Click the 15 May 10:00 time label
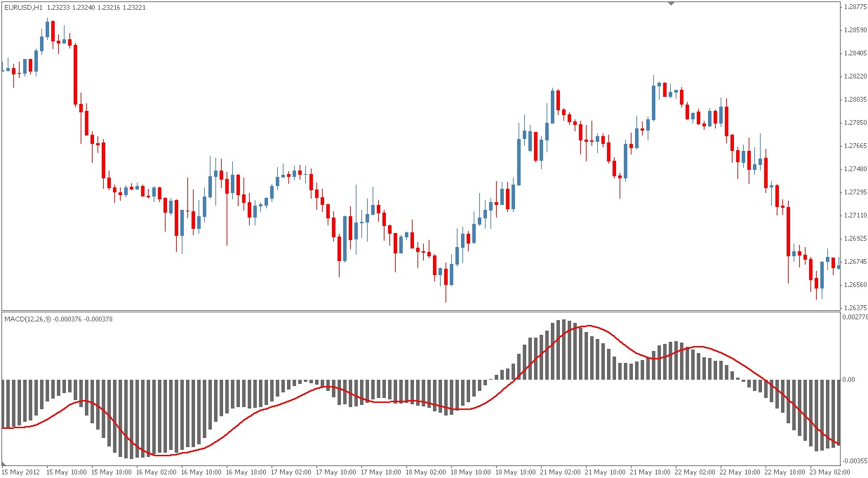Viewport: 868px width, 478px height. click(x=67, y=472)
